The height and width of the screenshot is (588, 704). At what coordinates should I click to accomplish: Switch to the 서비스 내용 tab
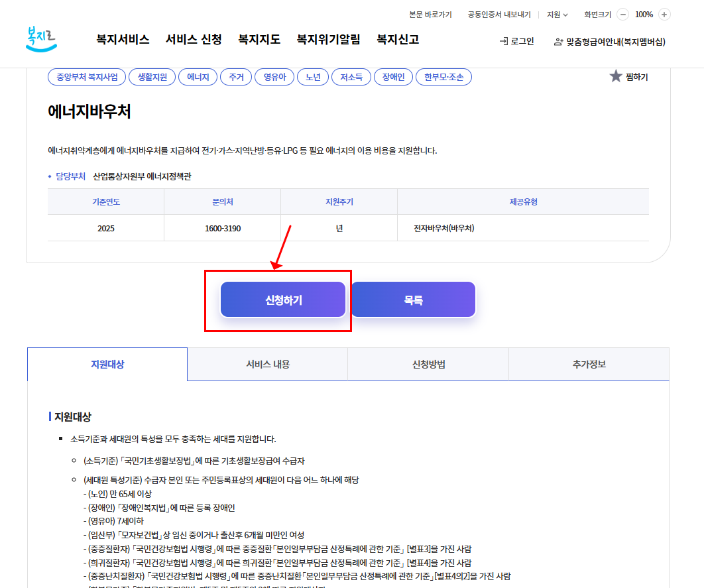click(x=268, y=364)
